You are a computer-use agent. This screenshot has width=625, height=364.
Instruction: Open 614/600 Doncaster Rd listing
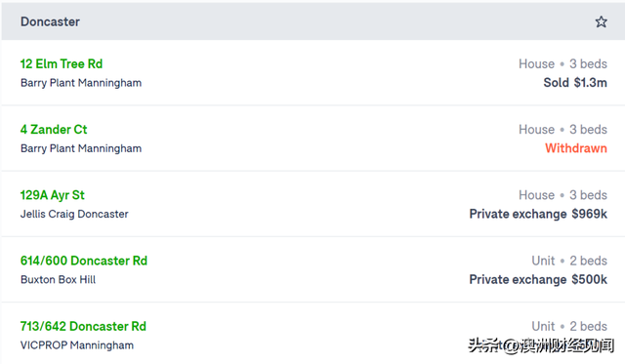pyautogui.click(x=84, y=261)
